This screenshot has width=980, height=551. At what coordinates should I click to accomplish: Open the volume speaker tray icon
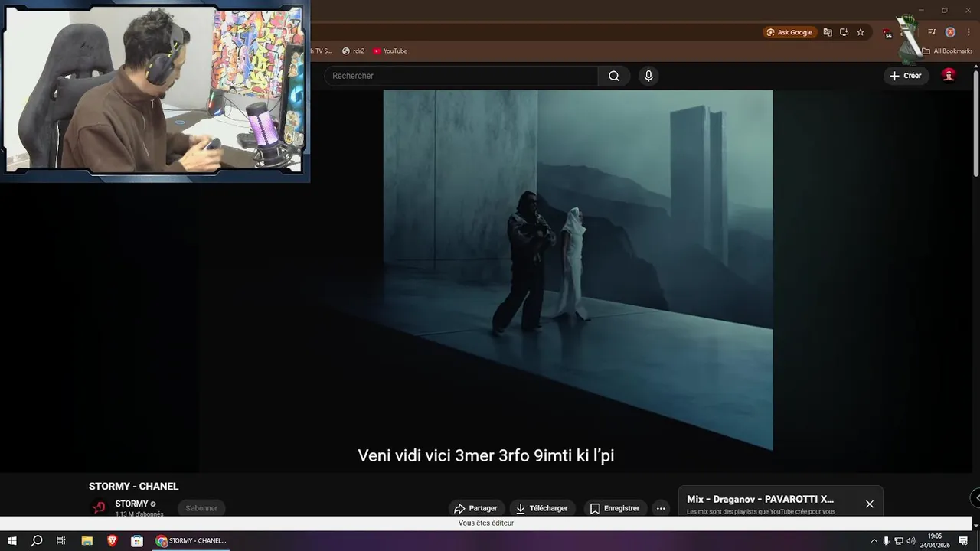pyautogui.click(x=911, y=541)
